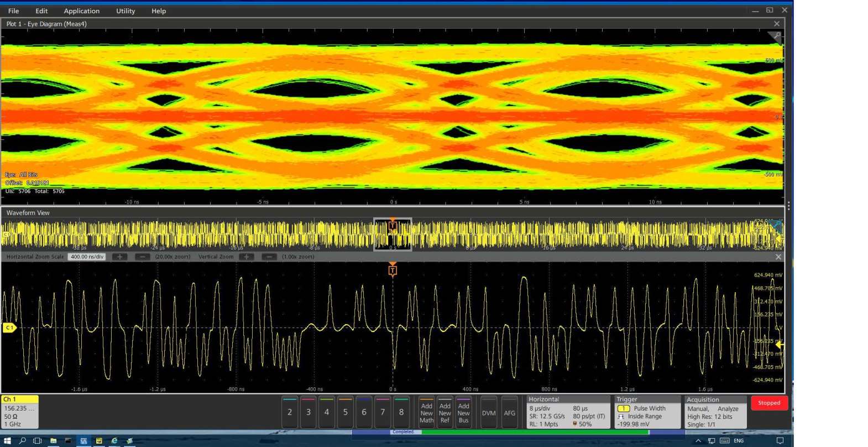
Task: Click the C1 channel ground indicator
Action: (x=9, y=328)
